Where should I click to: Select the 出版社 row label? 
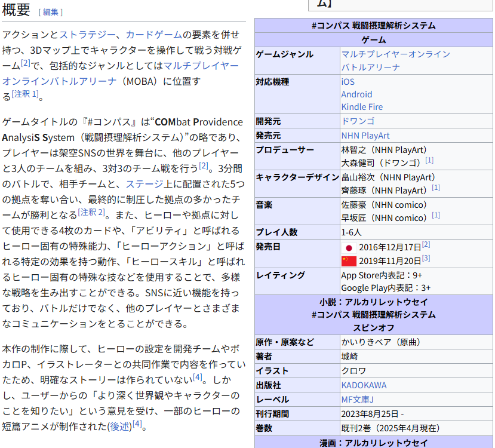(268, 385)
